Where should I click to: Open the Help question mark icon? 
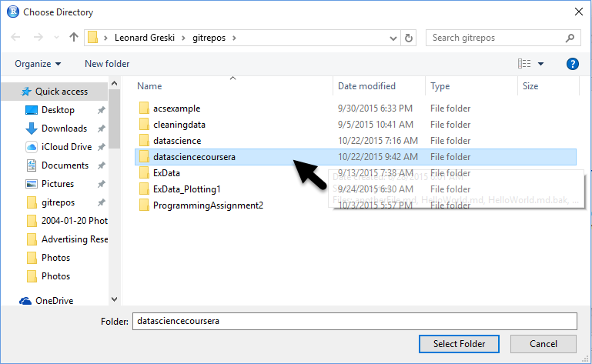tap(572, 64)
